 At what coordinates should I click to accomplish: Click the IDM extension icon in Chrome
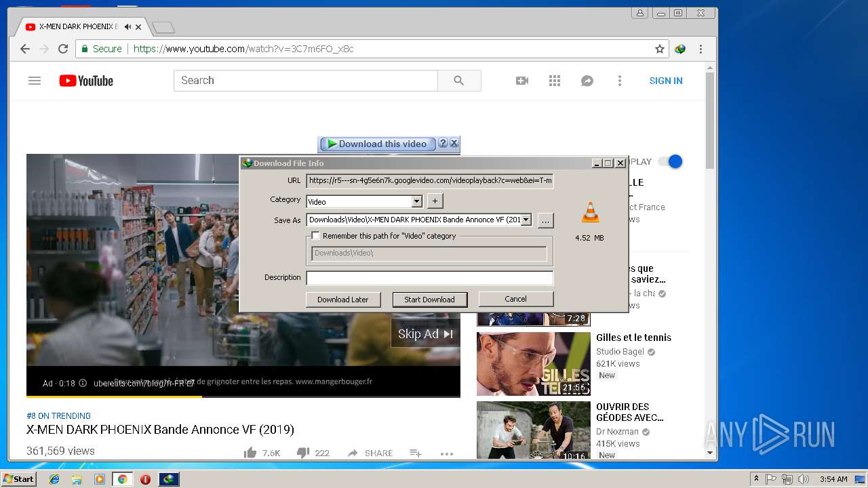(x=680, y=49)
